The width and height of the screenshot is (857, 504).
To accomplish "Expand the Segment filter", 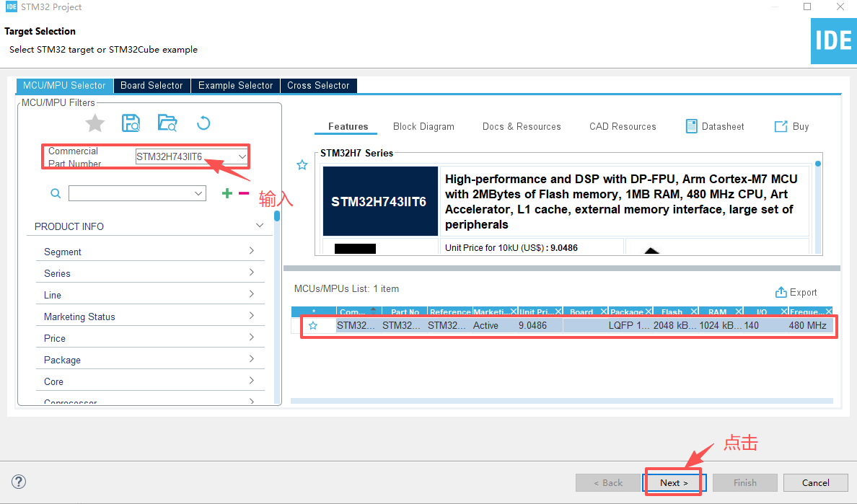I will (252, 251).
